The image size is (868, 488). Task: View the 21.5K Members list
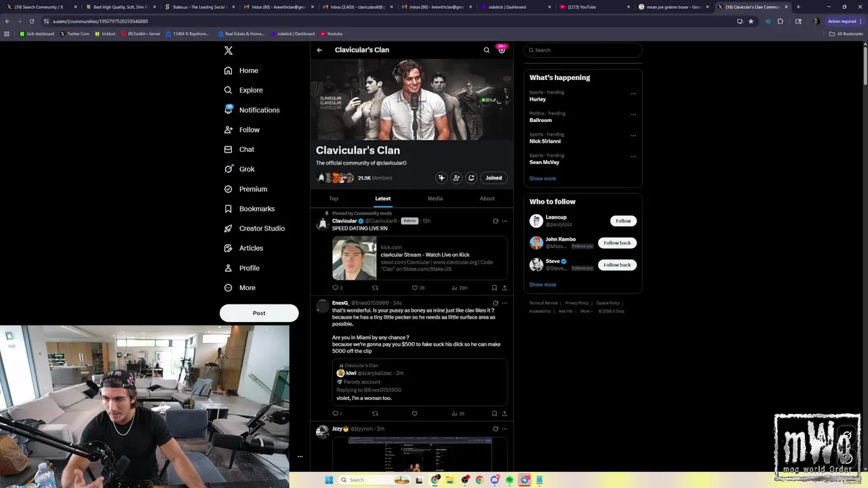click(x=375, y=178)
